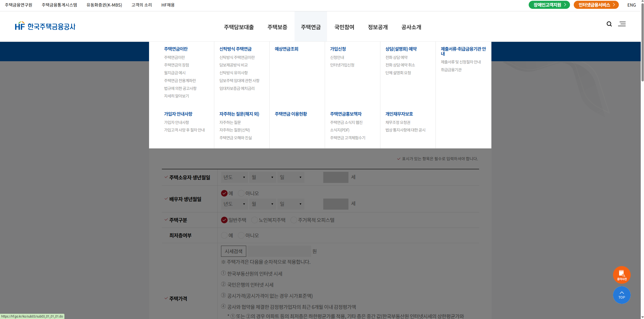644x319 pixels.
Task: Click the orange 인터넷금융서비스 button
Action: (596, 5)
